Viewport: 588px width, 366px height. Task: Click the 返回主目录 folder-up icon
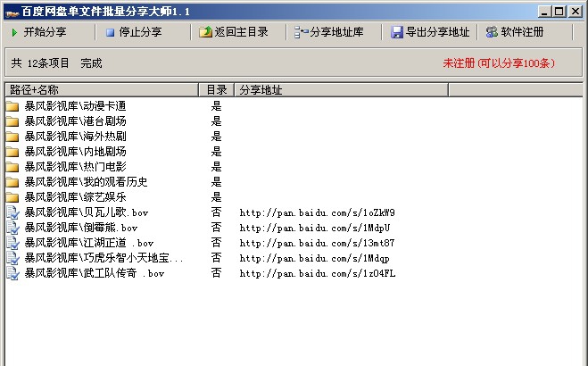205,32
